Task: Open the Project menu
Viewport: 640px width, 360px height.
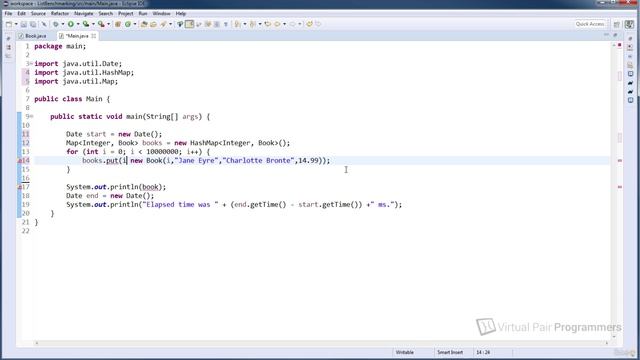Action: click(126, 13)
